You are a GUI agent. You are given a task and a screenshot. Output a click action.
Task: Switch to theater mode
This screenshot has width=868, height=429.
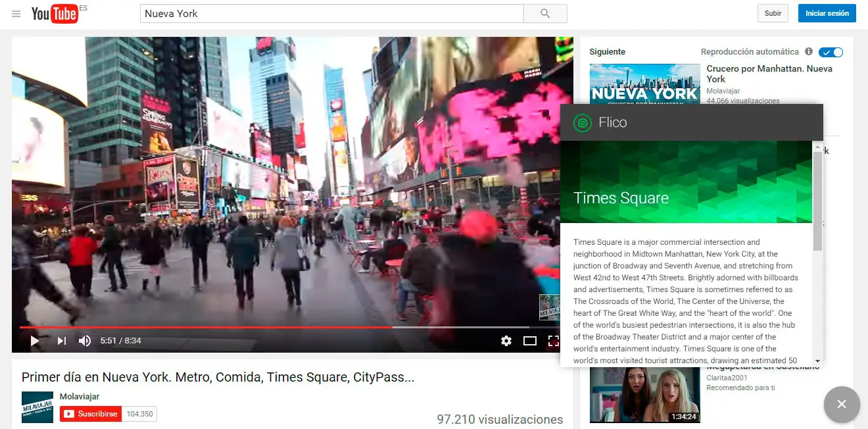click(x=530, y=341)
